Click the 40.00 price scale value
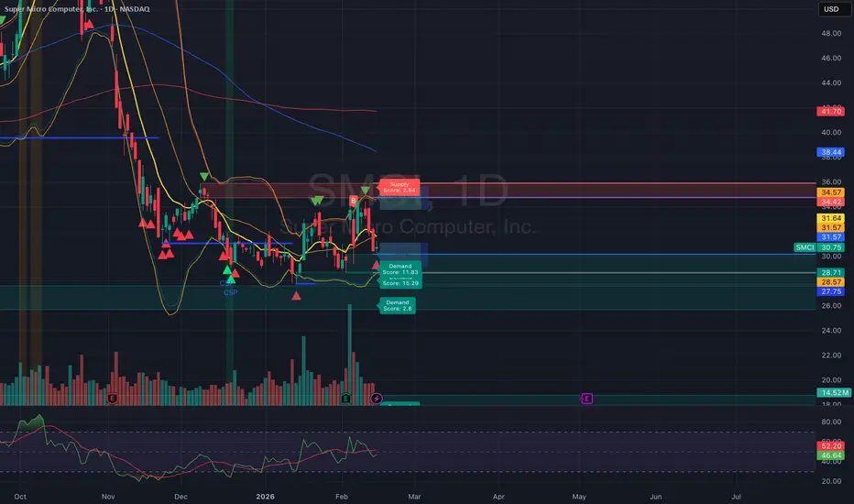This screenshot has width=854, height=504. [x=831, y=132]
